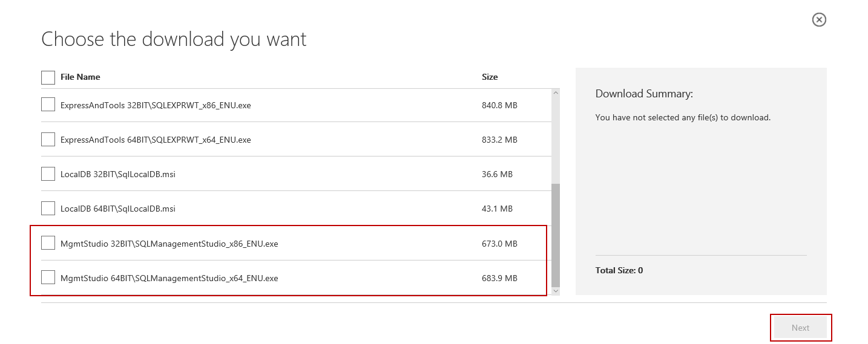Click the File Name column header
The height and width of the screenshot is (344, 868).
81,77
